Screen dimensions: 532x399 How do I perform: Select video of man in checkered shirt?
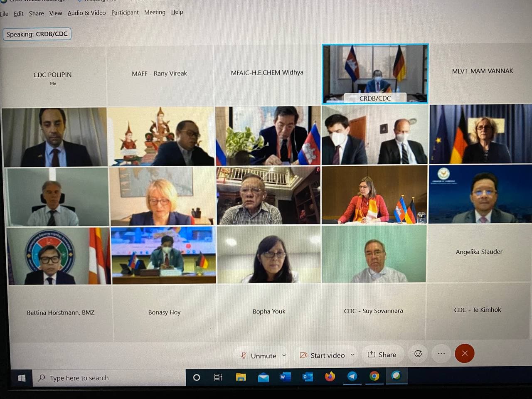[268, 195]
